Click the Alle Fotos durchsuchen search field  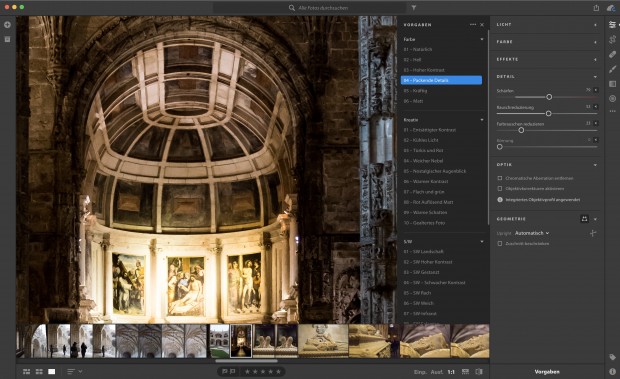click(x=310, y=8)
